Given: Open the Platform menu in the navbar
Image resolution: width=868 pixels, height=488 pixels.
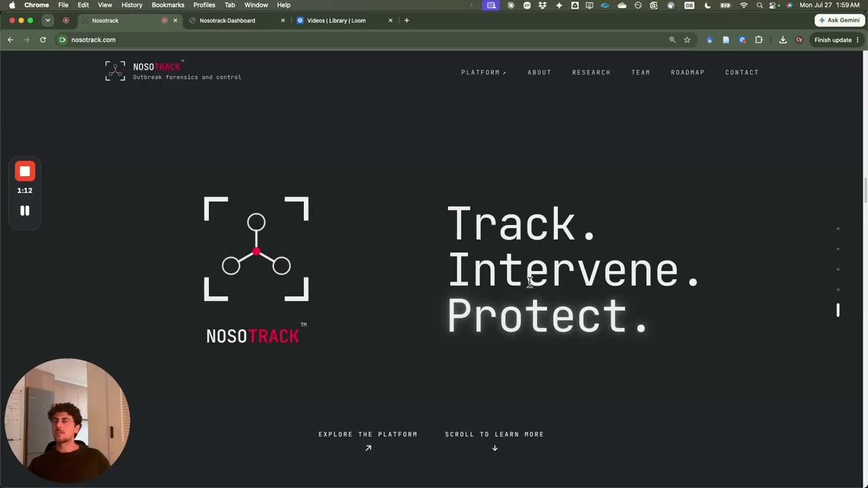Looking at the screenshot, I should [x=484, y=73].
